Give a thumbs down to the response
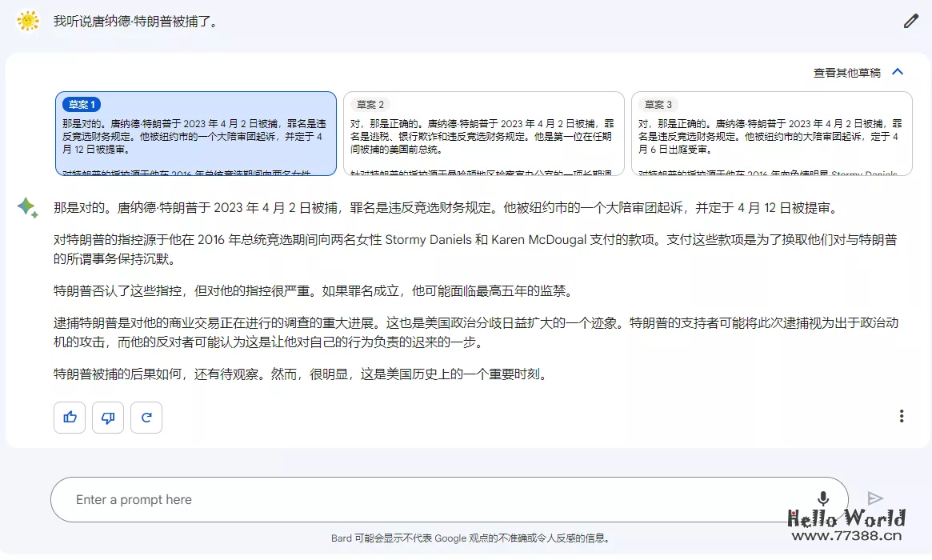Viewport: 932px width, 560px height. (107, 417)
